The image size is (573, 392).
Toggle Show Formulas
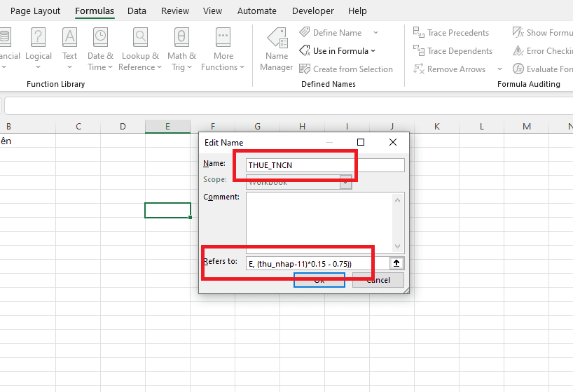click(542, 33)
